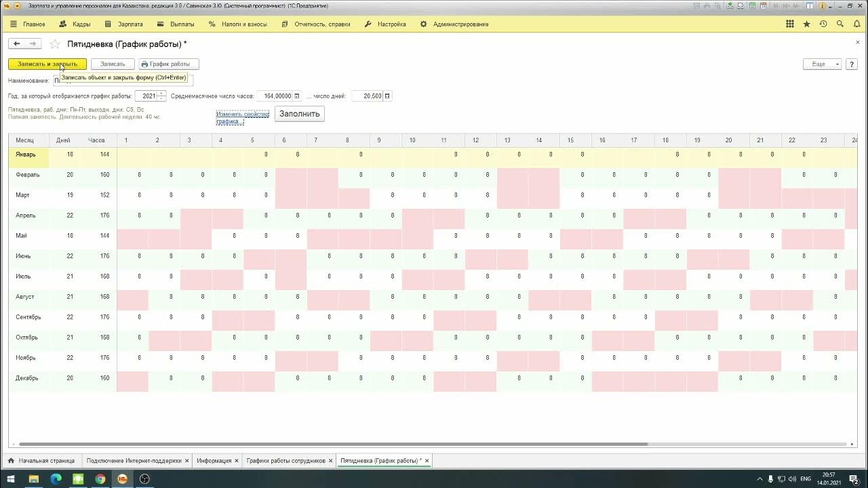The height and width of the screenshot is (488, 868).
Task: Close the Информация tab
Action: click(237, 460)
